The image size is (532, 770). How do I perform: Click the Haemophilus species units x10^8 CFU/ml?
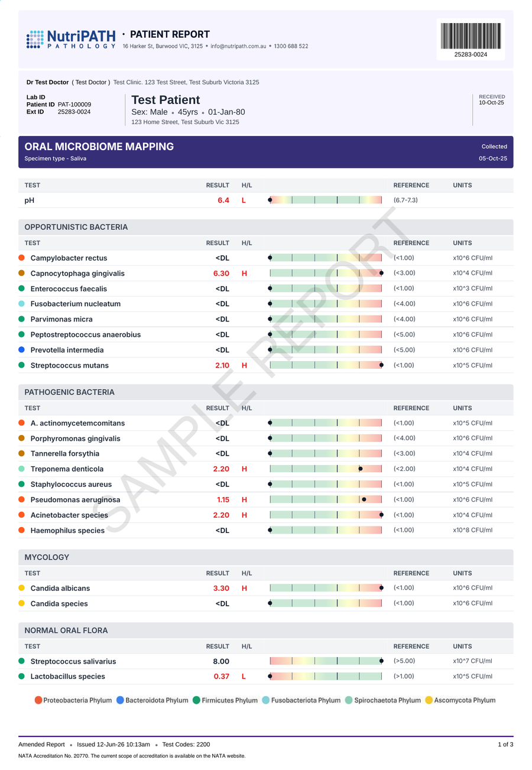click(x=473, y=530)
